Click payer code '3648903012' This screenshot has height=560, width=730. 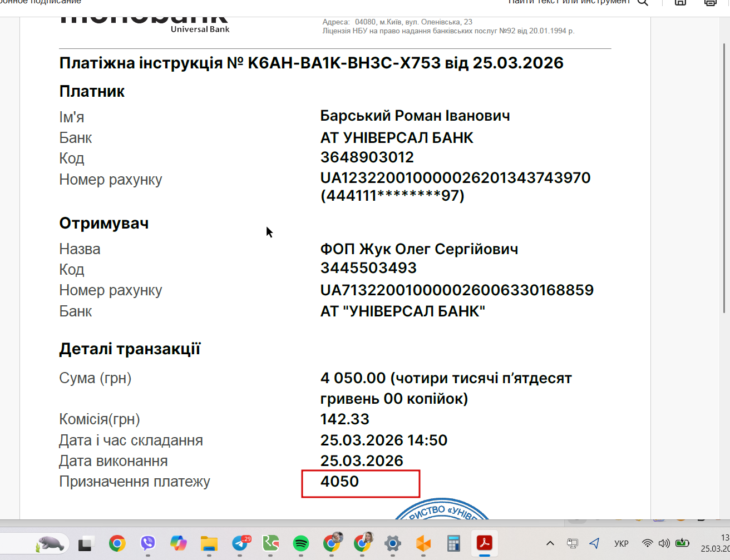click(x=367, y=157)
